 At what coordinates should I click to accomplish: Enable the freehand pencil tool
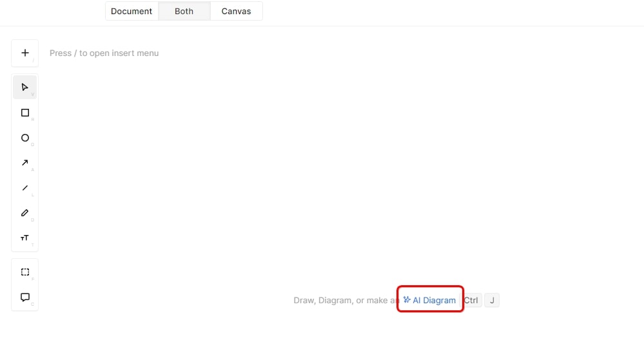tap(25, 212)
